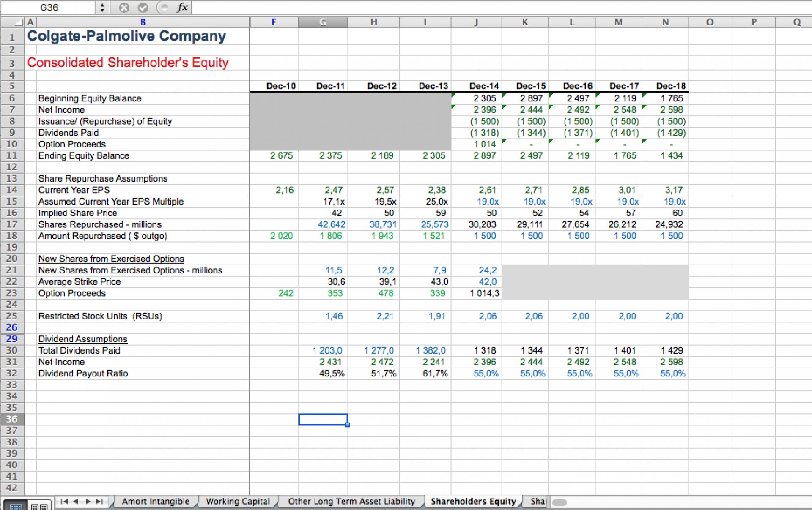Open Other Long Term Asset Liability tab
812x510 pixels.
351,502
